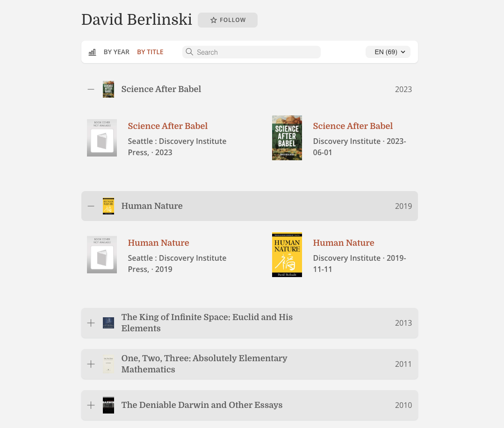This screenshot has height=428, width=504.
Task: Switch to the BY YEAR tab
Action: click(x=116, y=52)
